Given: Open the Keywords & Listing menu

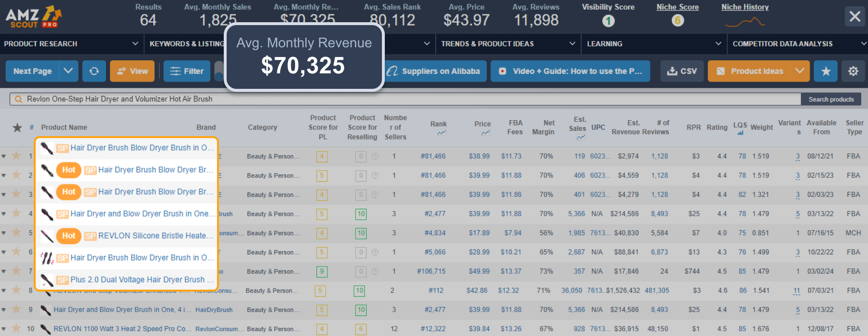Looking at the screenshot, I should point(187,44).
